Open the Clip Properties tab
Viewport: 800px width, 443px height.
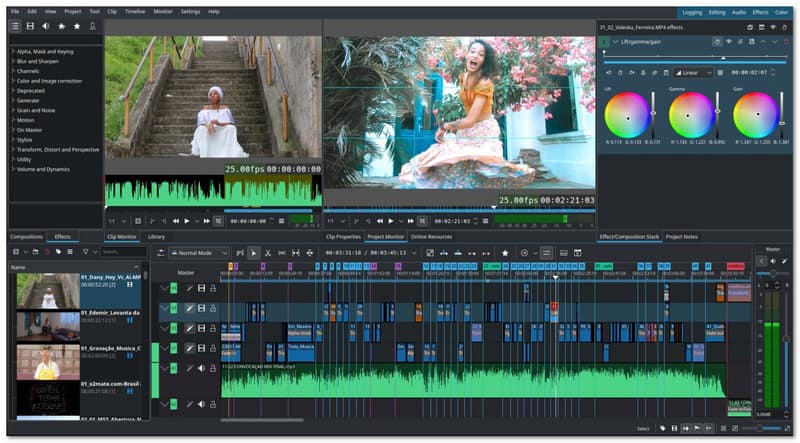tap(343, 237)
